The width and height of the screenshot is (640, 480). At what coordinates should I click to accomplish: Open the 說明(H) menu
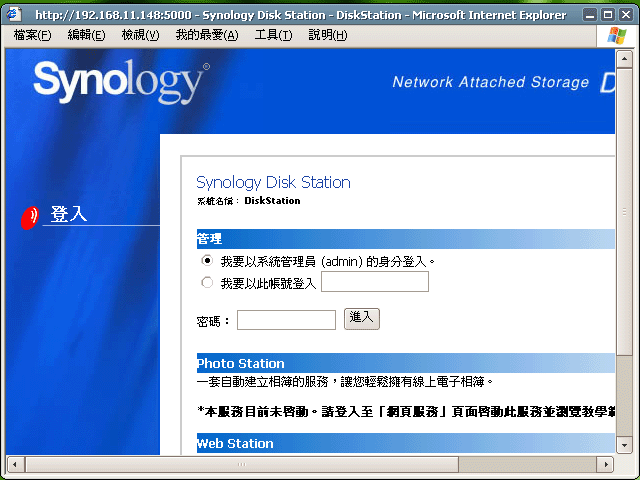(328, 35)
